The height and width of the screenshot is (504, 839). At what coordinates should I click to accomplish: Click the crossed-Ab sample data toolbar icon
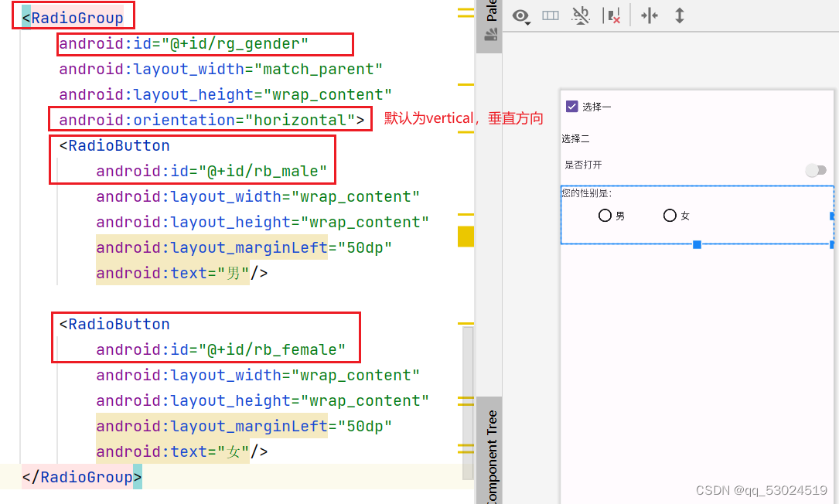580,15
